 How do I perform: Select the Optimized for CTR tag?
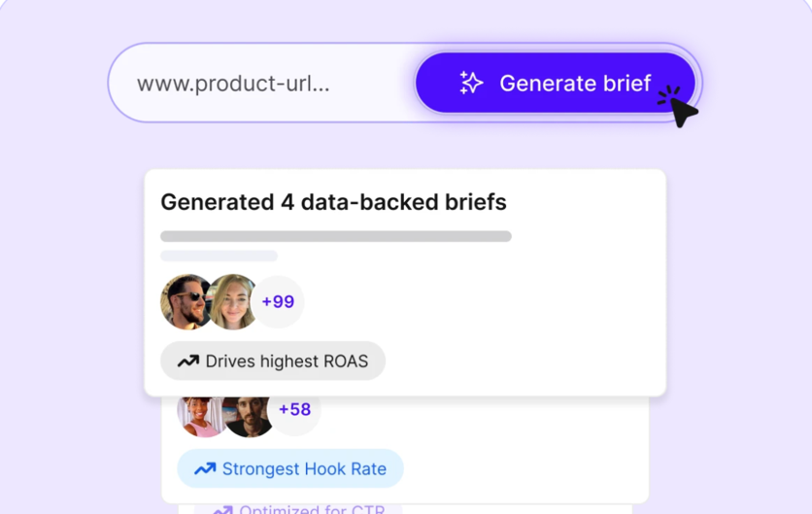(298, 508)
